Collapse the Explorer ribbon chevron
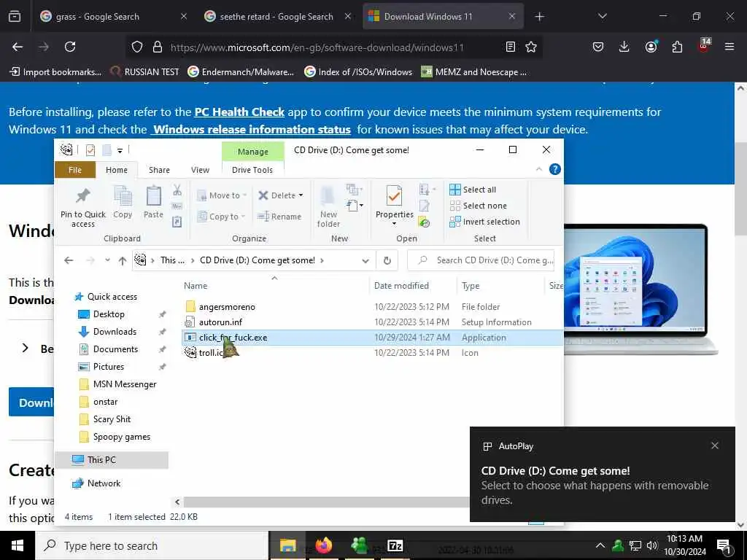Image resolution: width=747 pixels, height=560 pixels. (539, 169)
